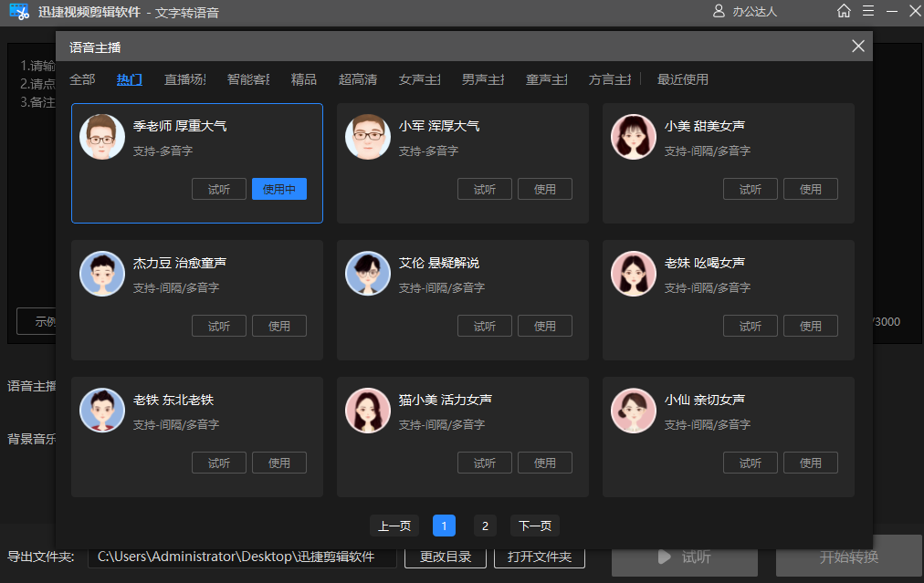
Task: Open the 男声主播 tab
Action: [483, 79]
